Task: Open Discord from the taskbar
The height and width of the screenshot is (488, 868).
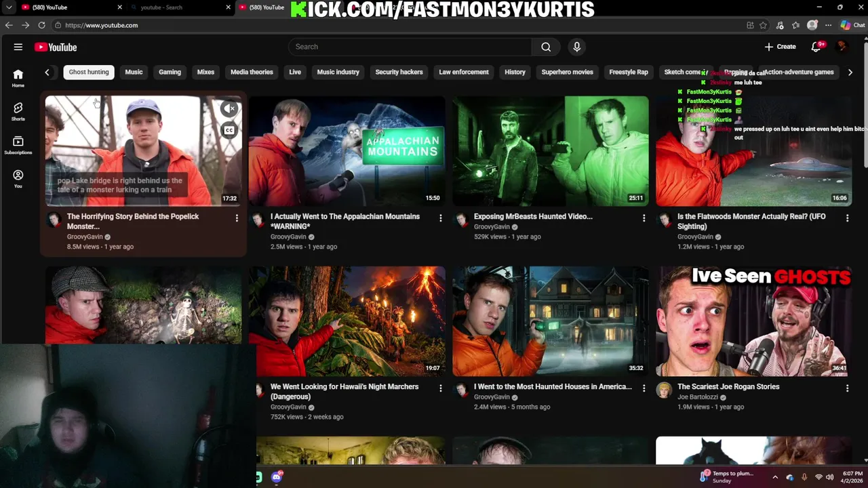Action: (x=277, y=477)
